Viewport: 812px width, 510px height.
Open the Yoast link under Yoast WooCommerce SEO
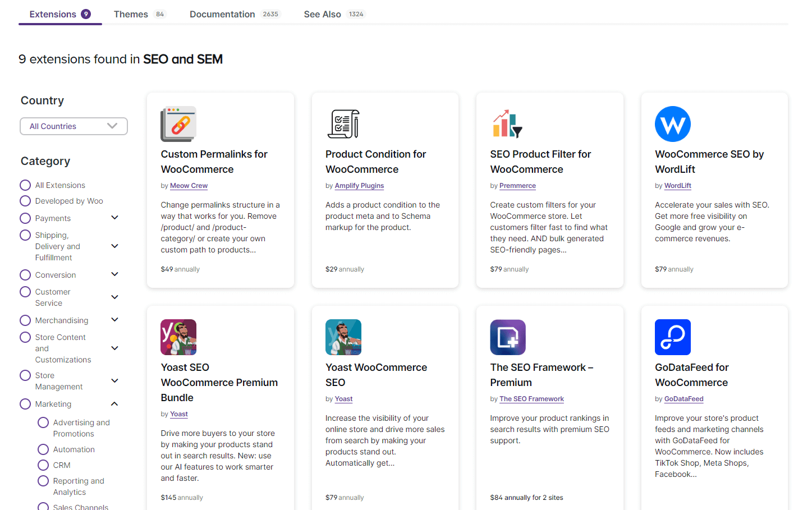pos(343,399)
